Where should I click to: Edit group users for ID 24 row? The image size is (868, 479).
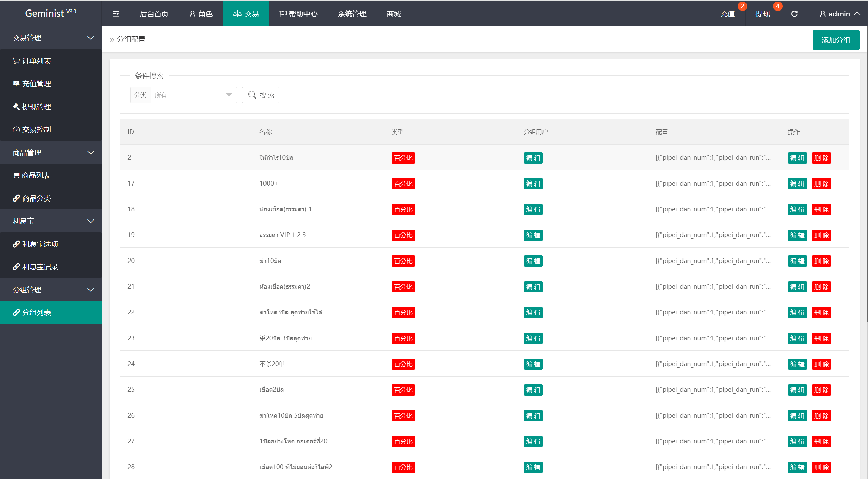[533, 364]
